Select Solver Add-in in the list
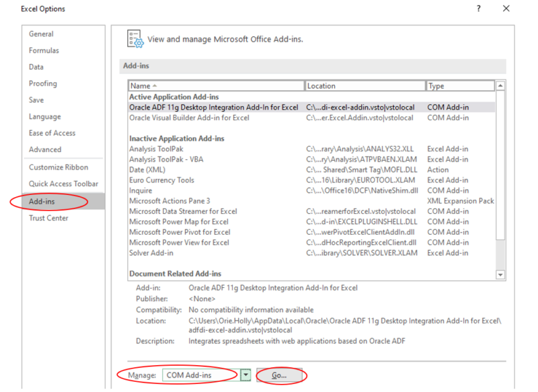 151,253
